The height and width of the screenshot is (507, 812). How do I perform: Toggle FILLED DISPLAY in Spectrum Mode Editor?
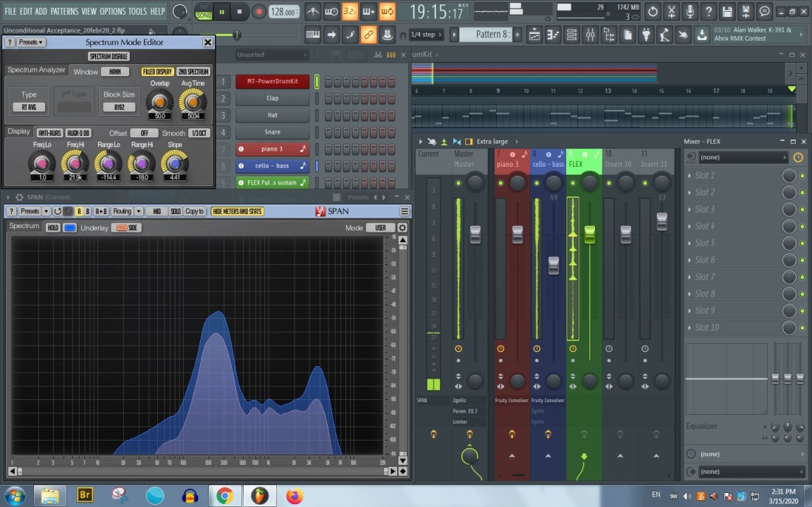[x=157, y=72]
